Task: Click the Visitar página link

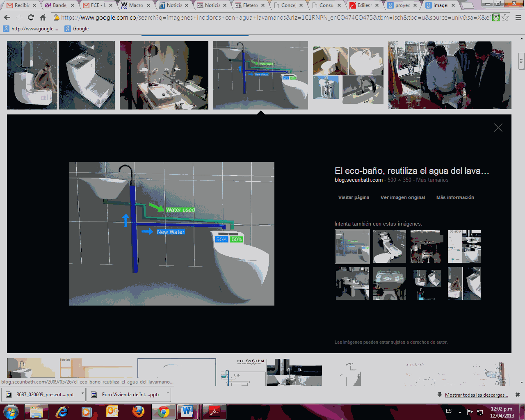Action: (354, 197)
